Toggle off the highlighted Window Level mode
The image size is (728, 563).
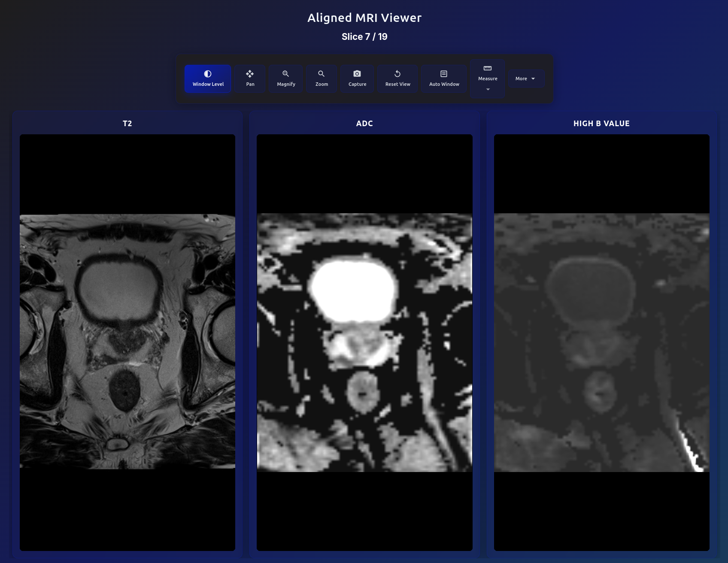click(x=207, y=79)
